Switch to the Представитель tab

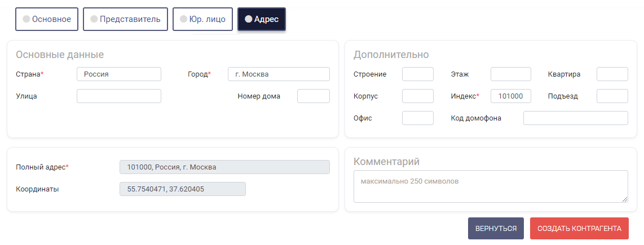125,19
